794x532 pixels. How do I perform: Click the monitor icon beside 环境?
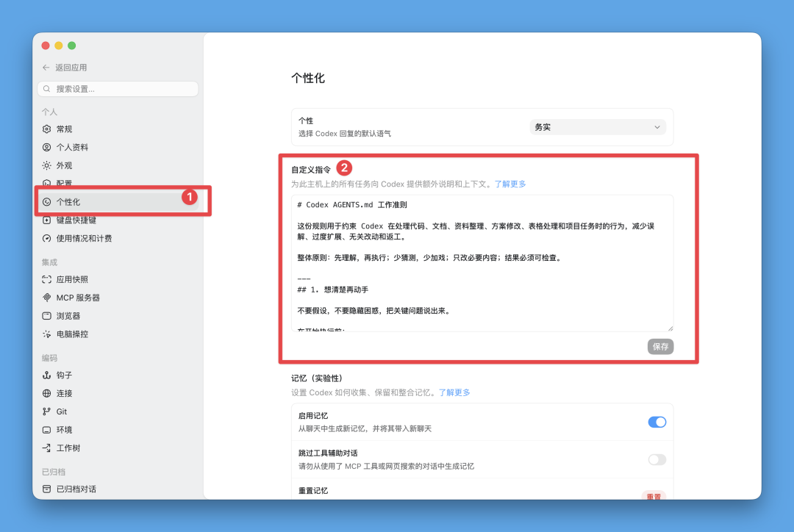click(46, 430)
